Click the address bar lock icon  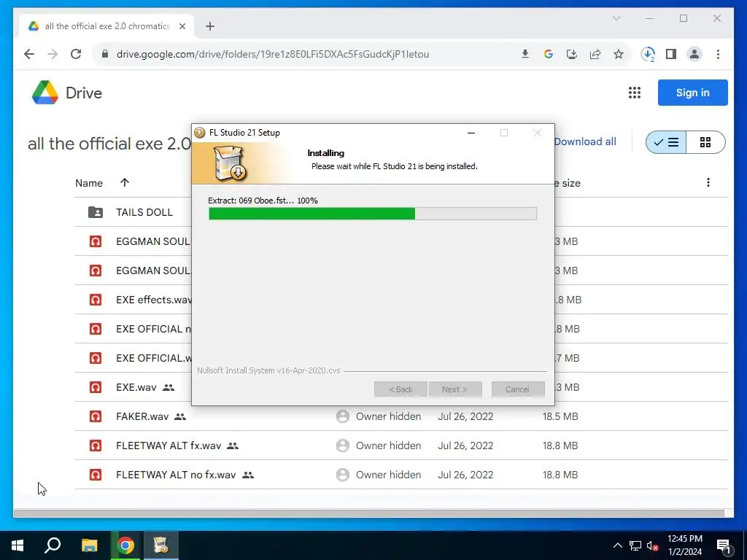pyautogui.click(x=105, y=54)
